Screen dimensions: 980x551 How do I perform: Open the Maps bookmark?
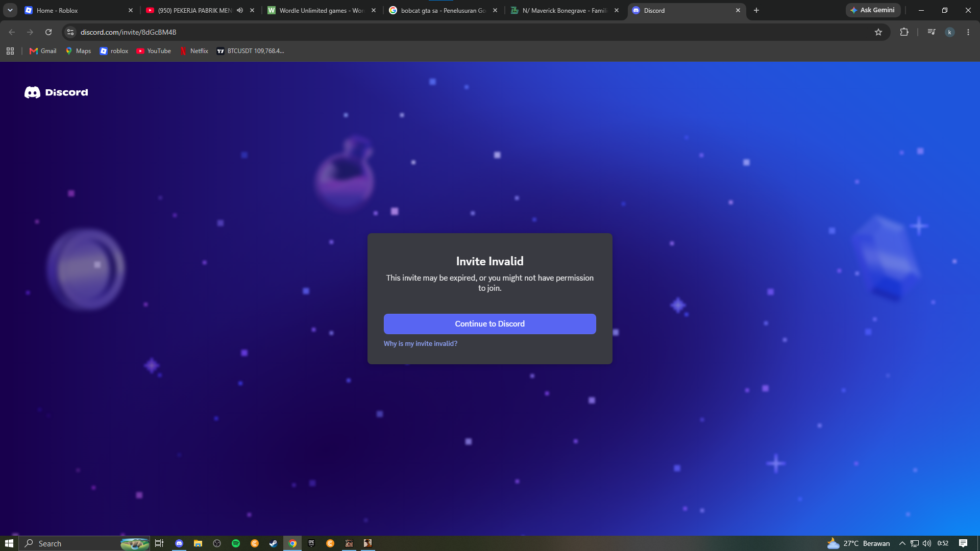[78, 51]
